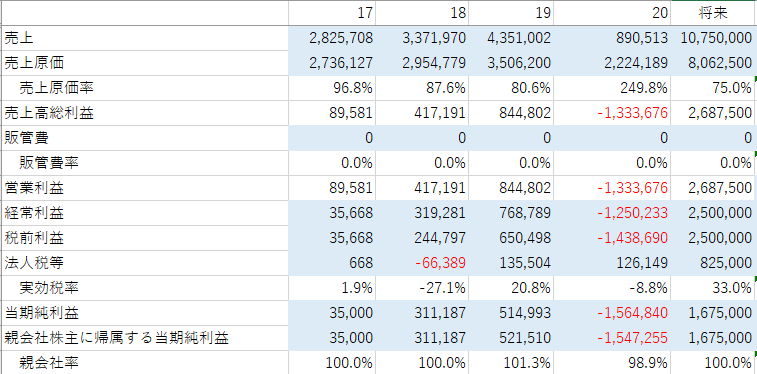Select the sales cell "890,513"
757x374 pixels.
click(x=611, y=38)
